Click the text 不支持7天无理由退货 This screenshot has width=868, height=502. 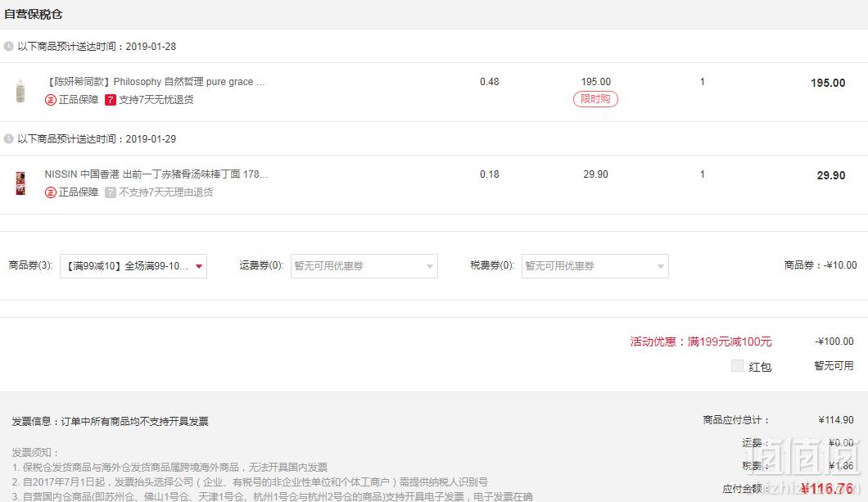tap(166, 192)
